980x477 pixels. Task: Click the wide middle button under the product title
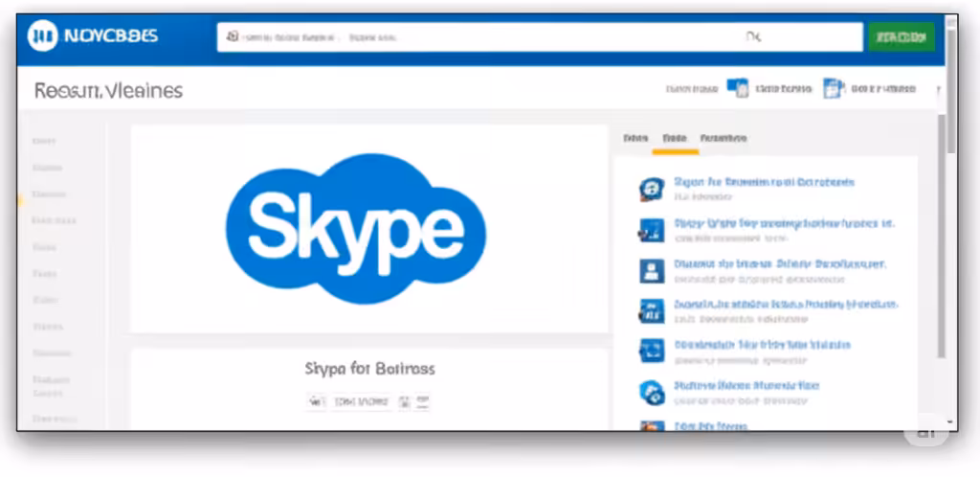pos(362,402)
